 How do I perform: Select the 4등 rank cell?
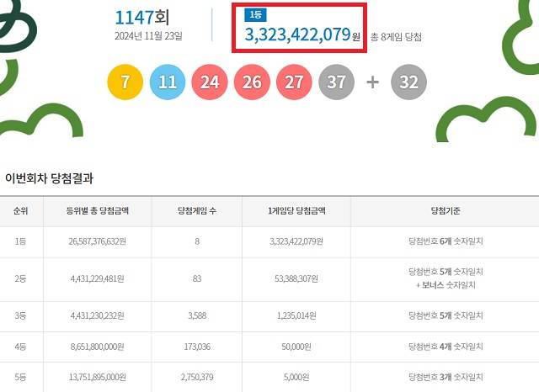(x=20, y=347)
